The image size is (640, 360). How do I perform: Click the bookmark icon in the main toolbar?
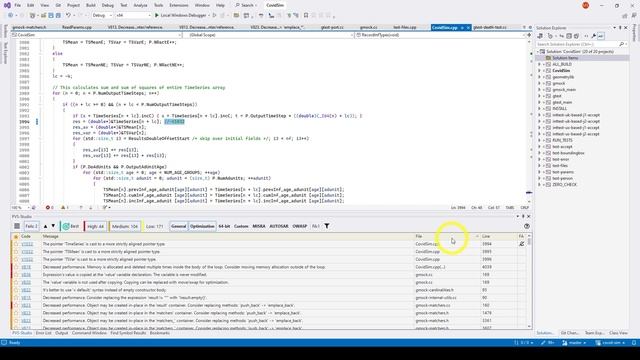pos(306,16)
